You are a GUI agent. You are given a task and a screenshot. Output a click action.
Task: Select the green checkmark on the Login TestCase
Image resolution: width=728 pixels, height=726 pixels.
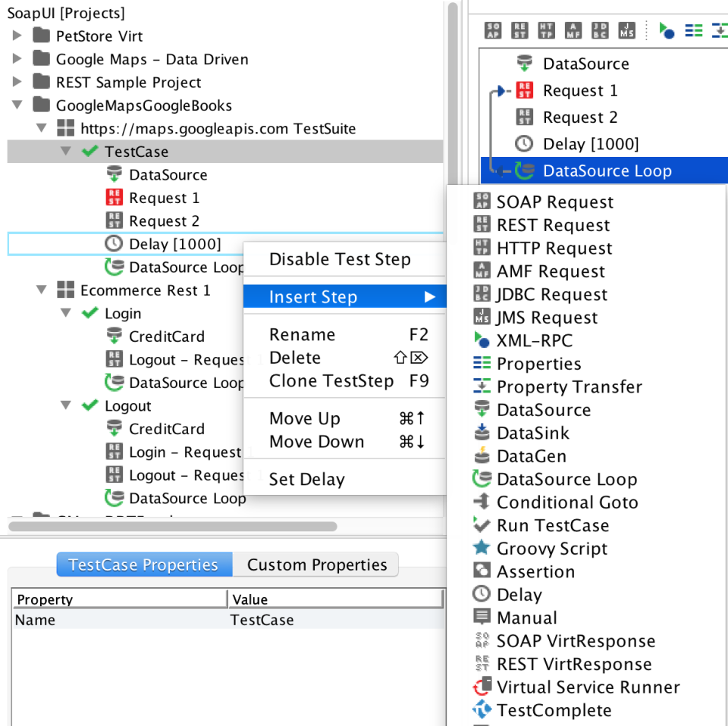[x=89, y=313]
